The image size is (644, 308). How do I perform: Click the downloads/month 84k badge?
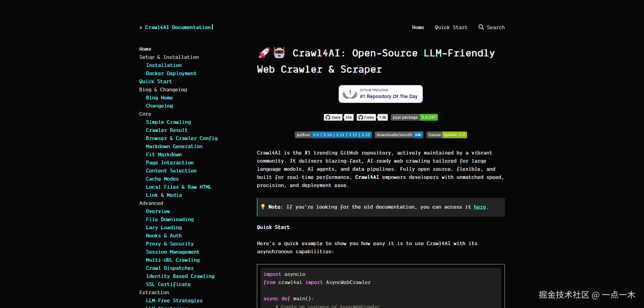tap(399, 135)
